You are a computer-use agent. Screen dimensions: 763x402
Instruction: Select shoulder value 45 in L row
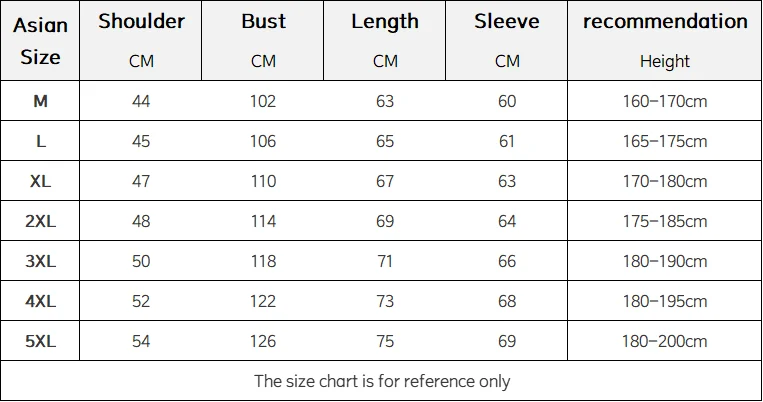(x=141, y=141)
